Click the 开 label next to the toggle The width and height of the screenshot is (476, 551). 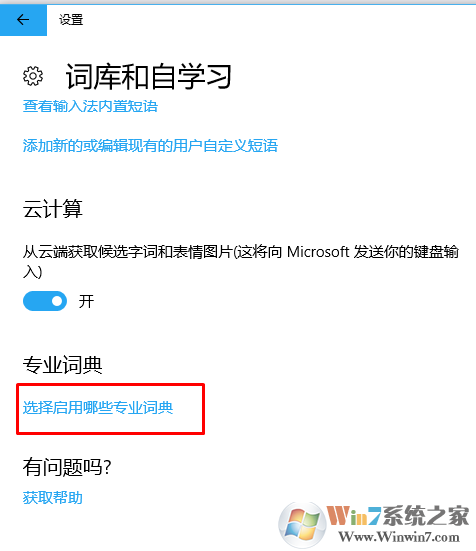(x=86, y=302)
